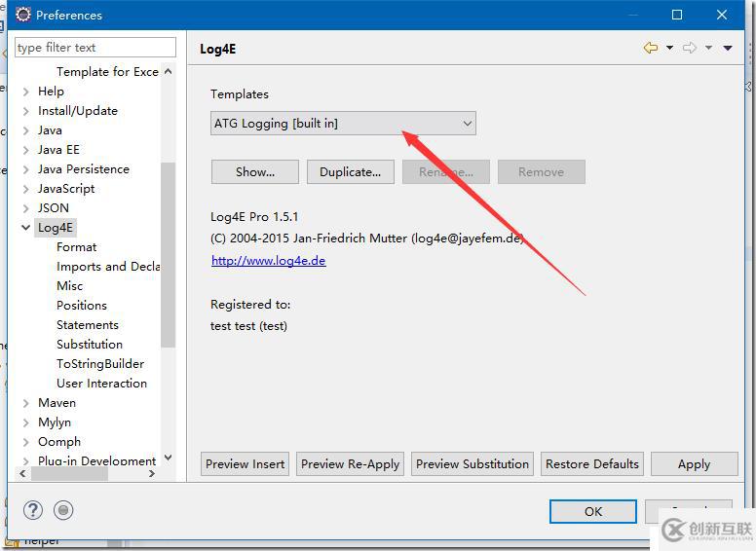
Task: Expand the Java EE tree node
Action: pyautogui.click(x=26, y=150)
